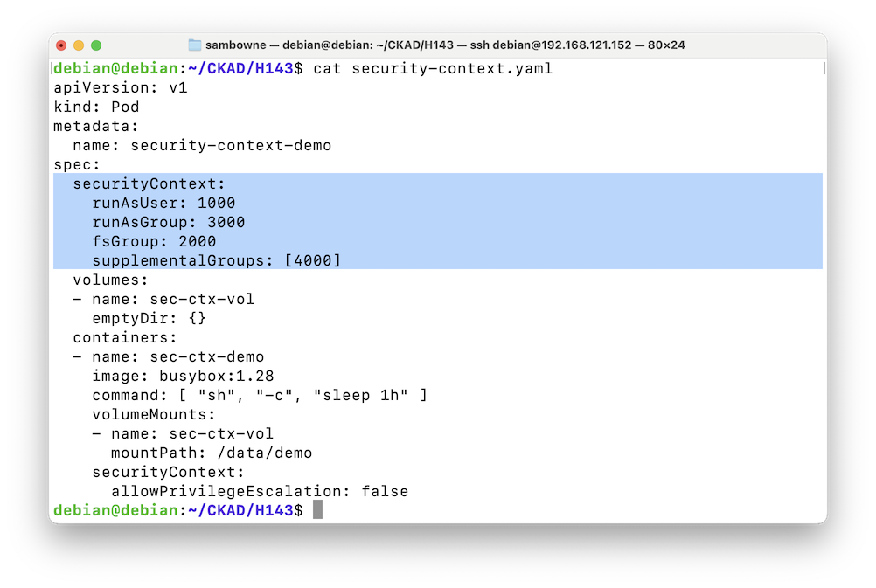Click the 'image: busybox:1.28' line
The height and width of the screenshot is (588, 876).
click(x=183, y=376)
